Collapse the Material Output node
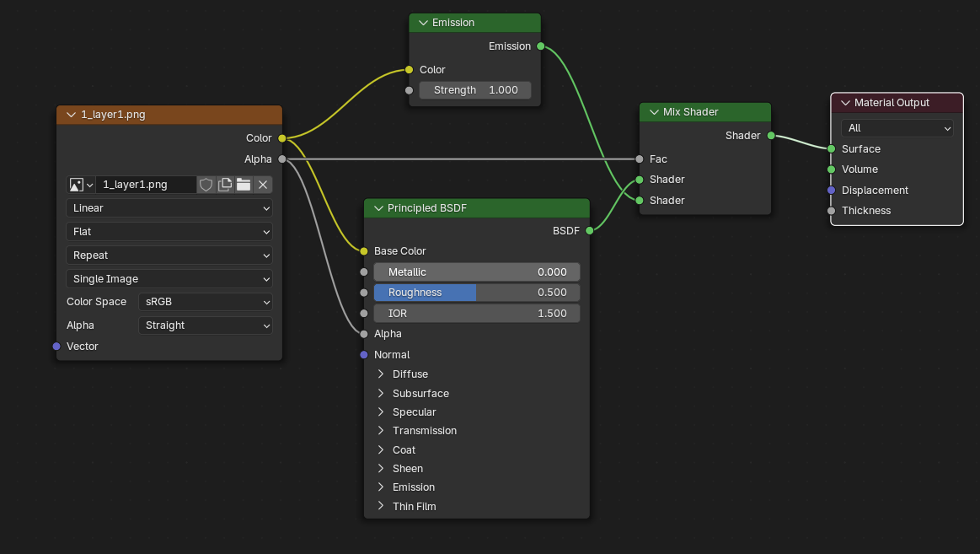The height and width of the screenshot is (554, 980). [x=844, y=102]
